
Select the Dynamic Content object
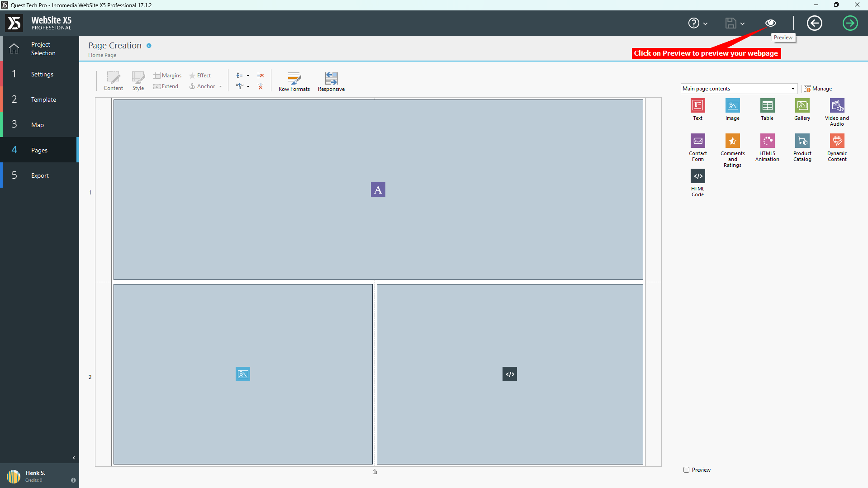tap(837, 148)
